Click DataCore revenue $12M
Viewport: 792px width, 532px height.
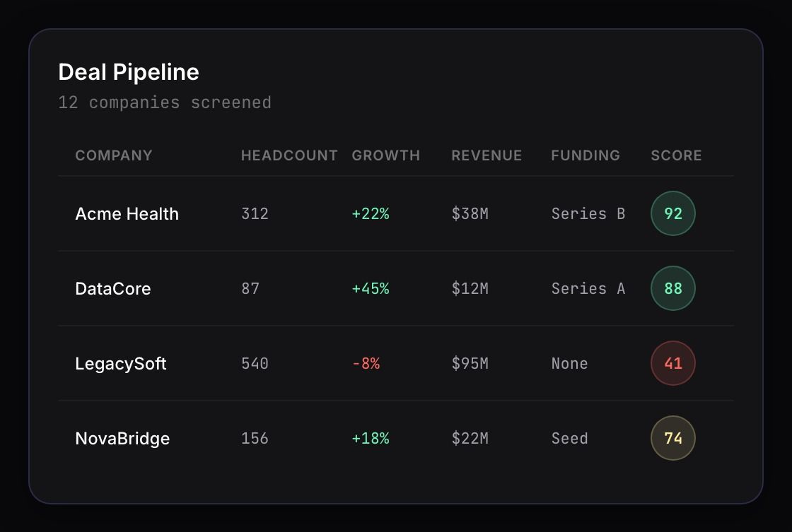click(470, 288)
